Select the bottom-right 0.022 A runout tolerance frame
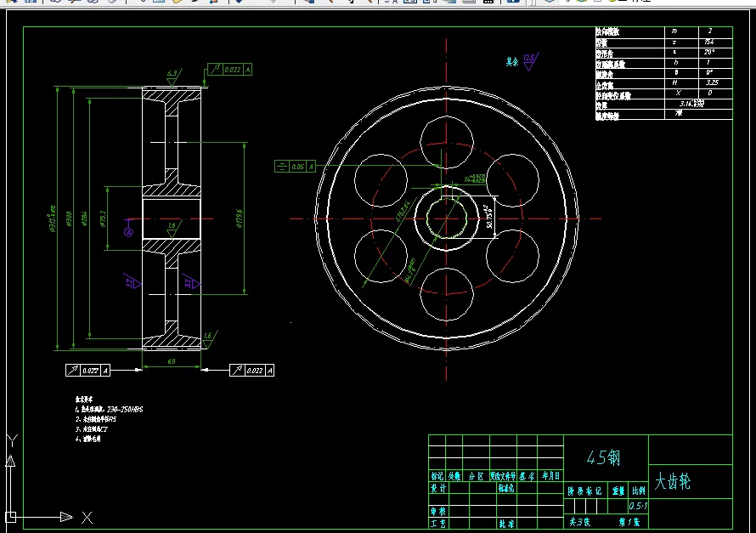Screen dimensions: 756x533 point(251,371)
